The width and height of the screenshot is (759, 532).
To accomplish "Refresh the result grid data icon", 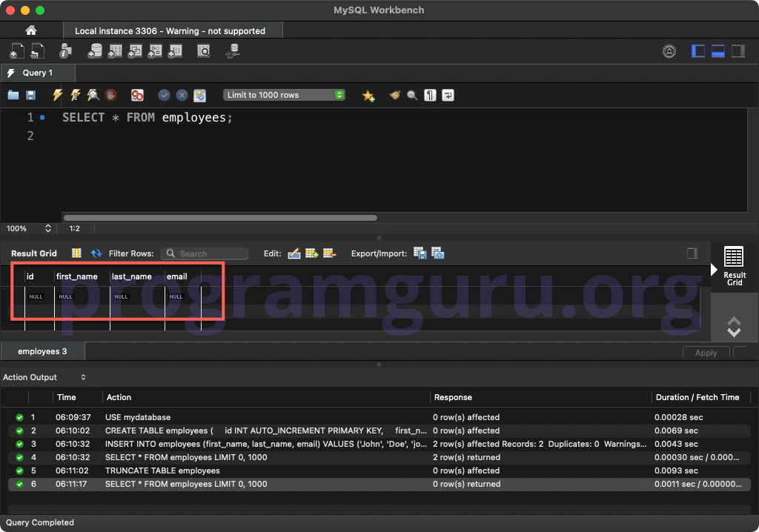I will tap(96, 253).
